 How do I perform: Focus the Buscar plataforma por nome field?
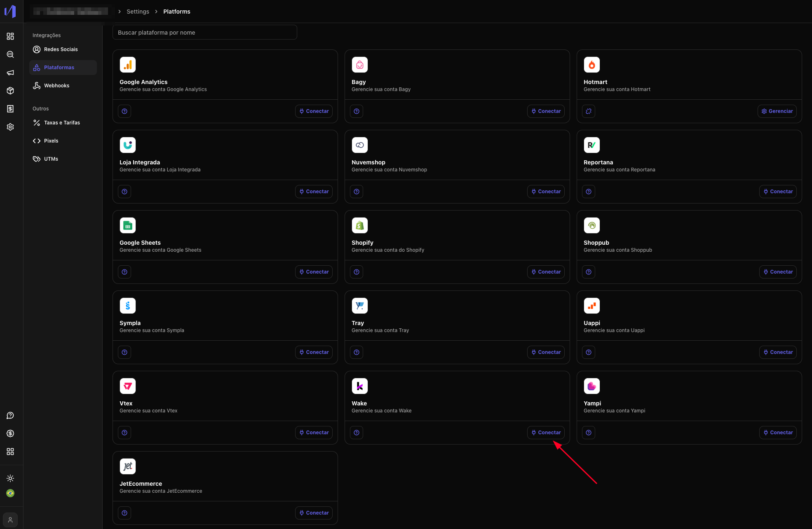(204, 33)
